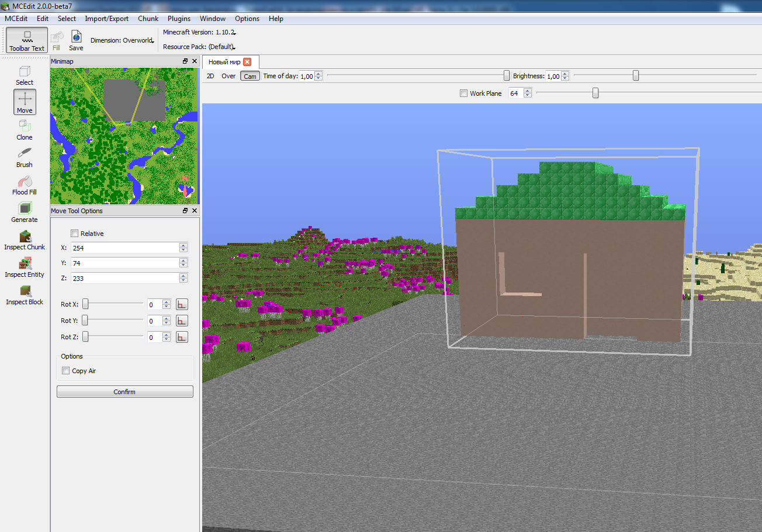Click the Rot X reset icon button

click(182, 304)
